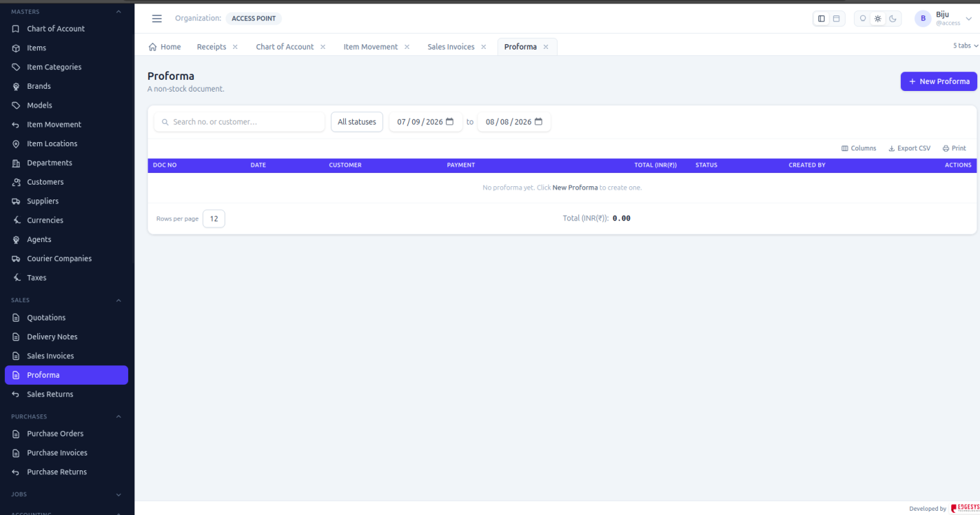The height and width of the screenshot is (515, 980).
Task: Sort by the DOC NO column header
Action: [164, 165]
